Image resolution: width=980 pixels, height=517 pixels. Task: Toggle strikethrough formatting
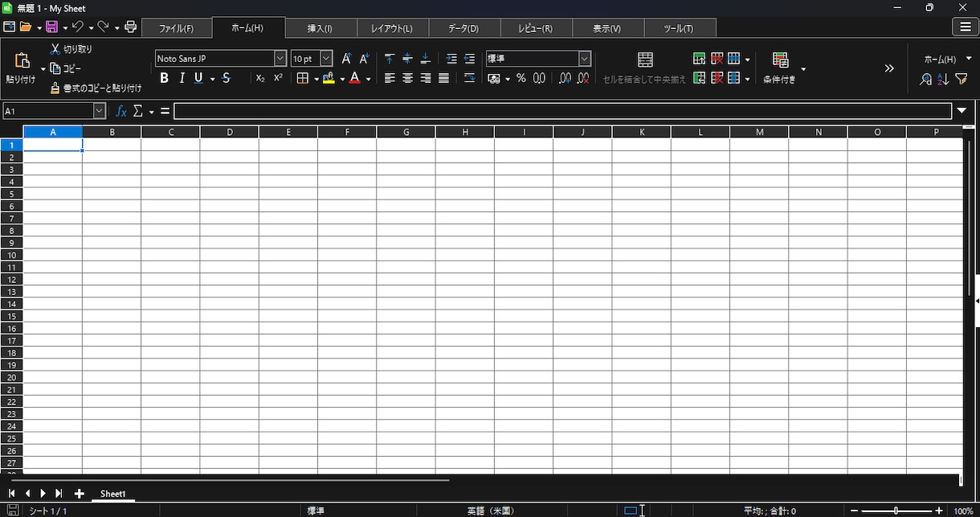pos(227,78)
